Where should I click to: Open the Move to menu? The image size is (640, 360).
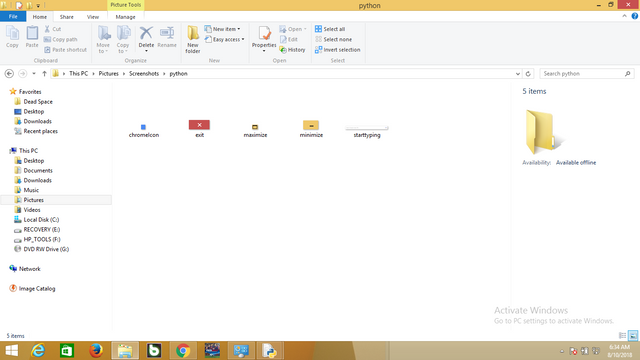tap(103, 39)
